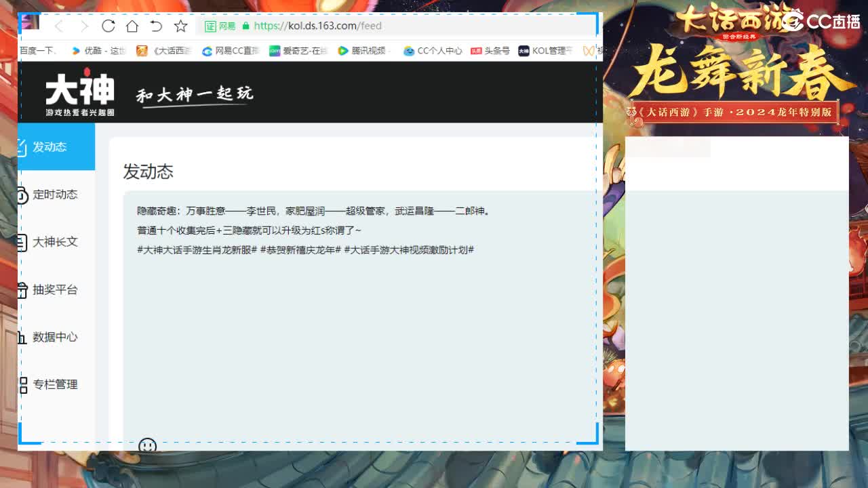Open the 头条号 bookmark
The height and width of the screenshot is (488, 868).
click(490, 50)
